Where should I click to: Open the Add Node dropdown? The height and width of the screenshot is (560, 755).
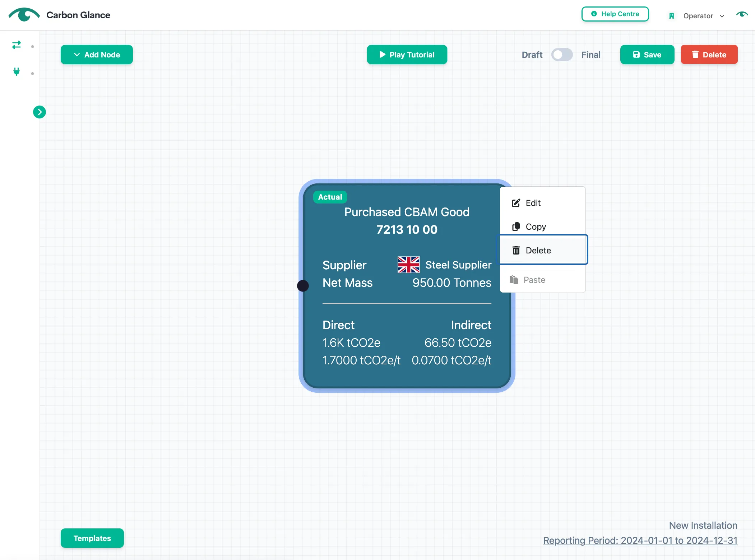(x=97, y=55)
